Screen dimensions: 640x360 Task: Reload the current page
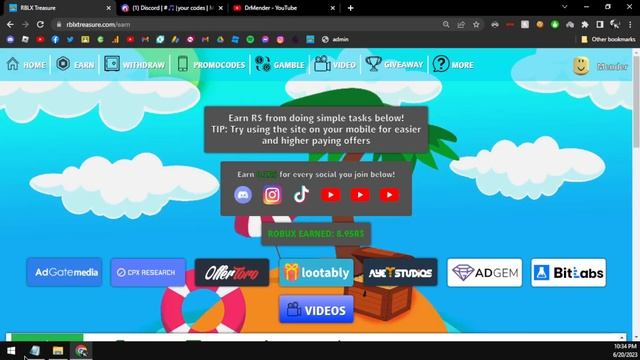[40, 24]
